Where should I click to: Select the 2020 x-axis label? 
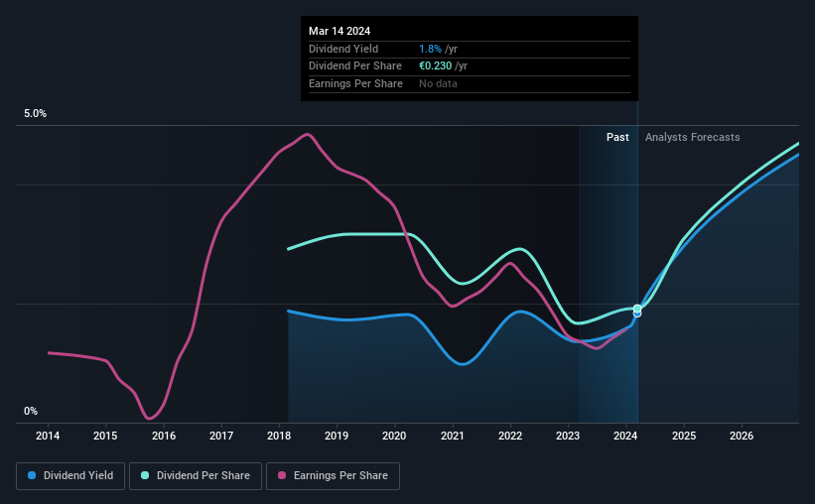(394, 436)
